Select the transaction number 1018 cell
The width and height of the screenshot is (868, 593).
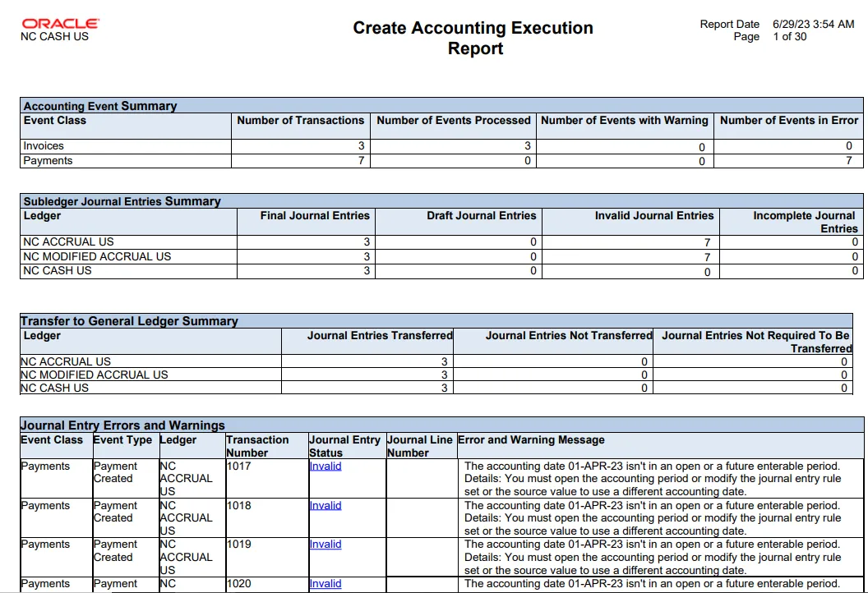(239, 506)
